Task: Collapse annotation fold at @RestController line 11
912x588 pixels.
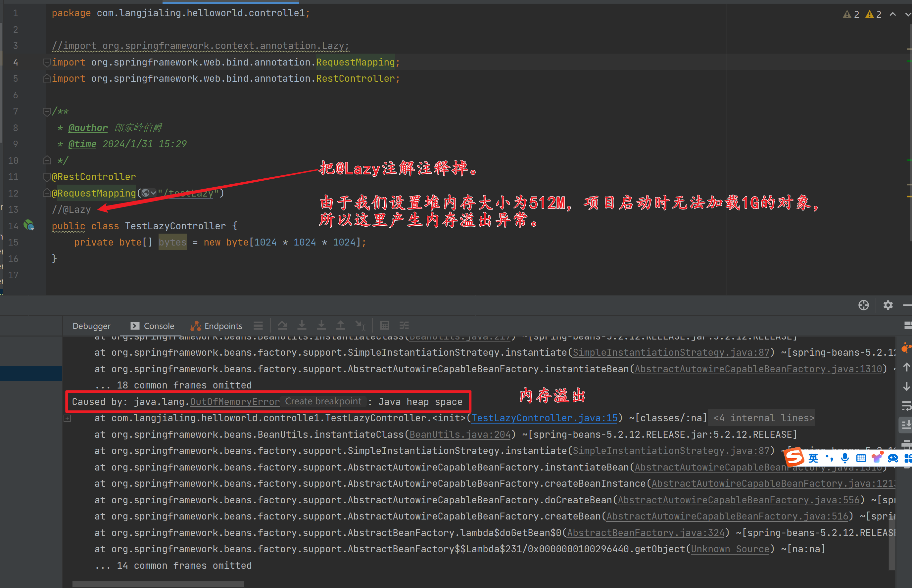Action: point(47,177)
